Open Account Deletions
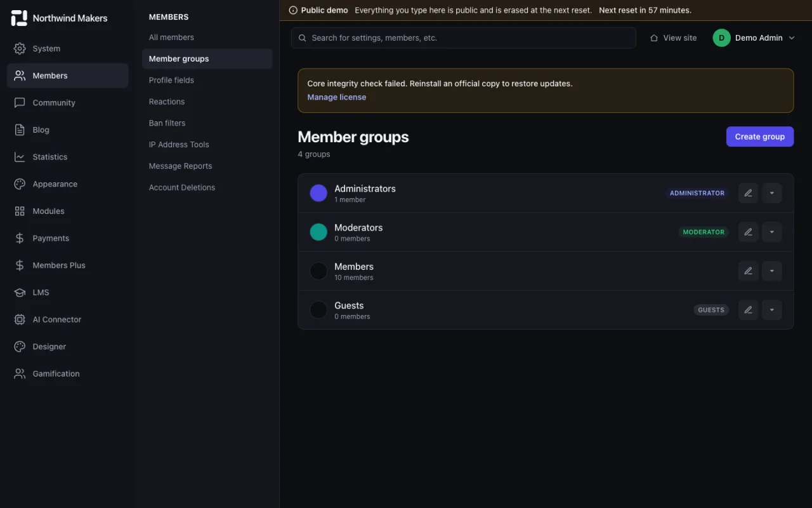This screenshot has width=812, height=508. tap(207, 187)
